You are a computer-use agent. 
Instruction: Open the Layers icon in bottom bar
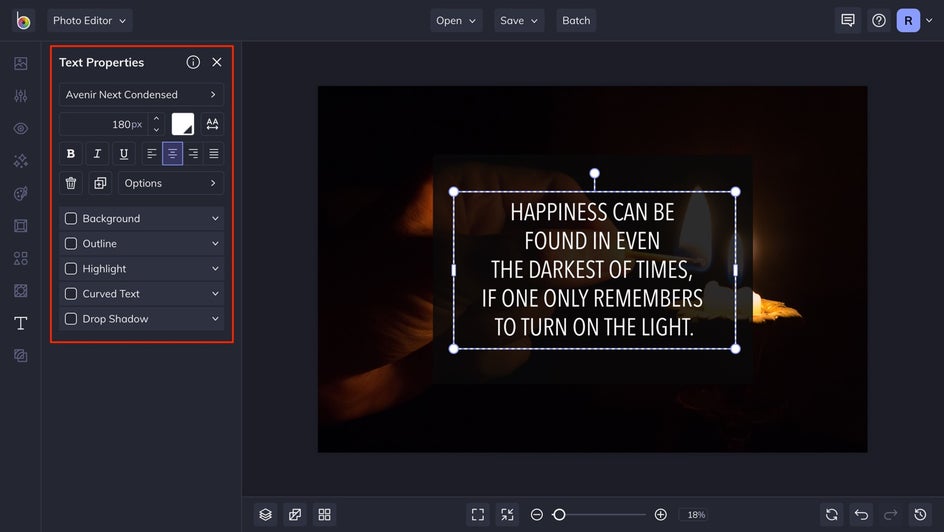(265, 514)
